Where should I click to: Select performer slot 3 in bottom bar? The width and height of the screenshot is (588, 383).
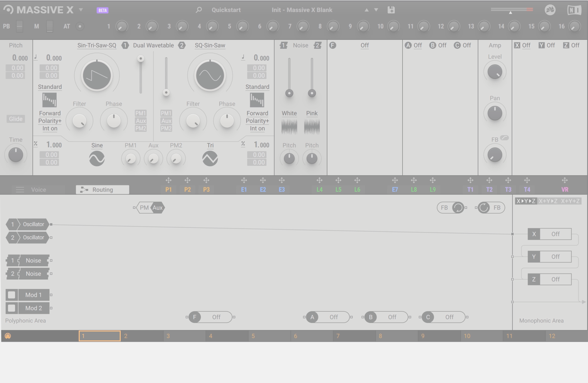coord(184,336)
